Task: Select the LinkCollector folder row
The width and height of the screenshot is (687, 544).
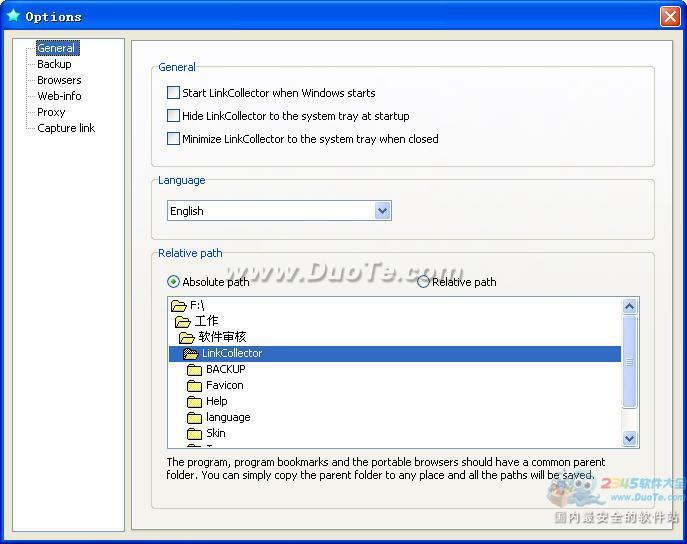Action: pos(395,353)
